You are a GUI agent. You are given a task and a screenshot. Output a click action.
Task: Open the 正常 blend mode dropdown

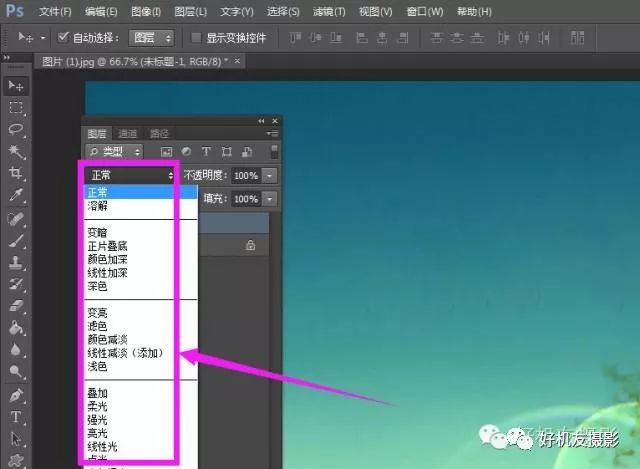point(130,176)
